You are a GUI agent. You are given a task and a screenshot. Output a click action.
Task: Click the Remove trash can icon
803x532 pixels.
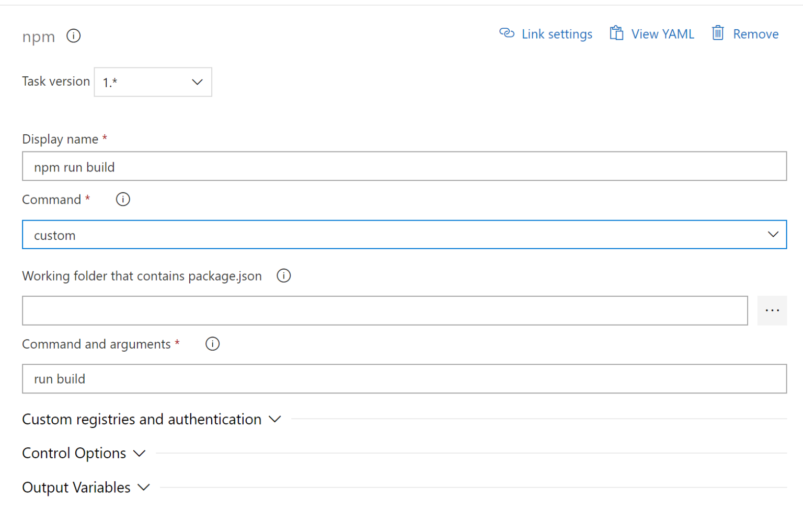[x=718, y=33]
